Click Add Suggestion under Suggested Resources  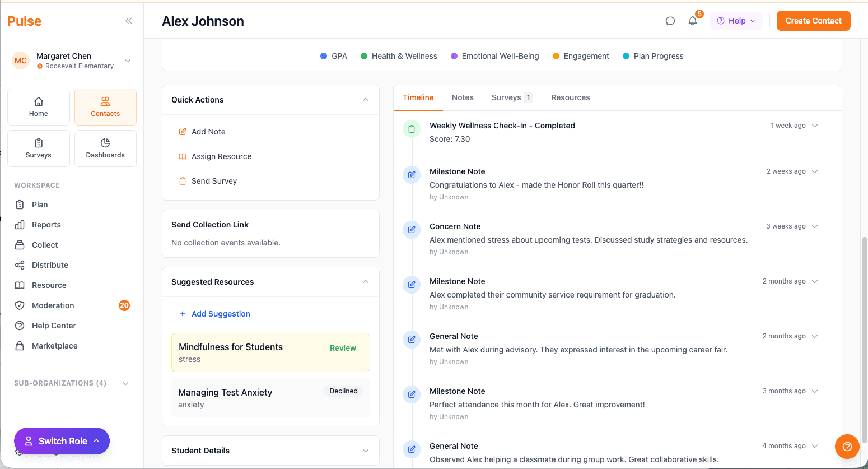coord(214,314)
